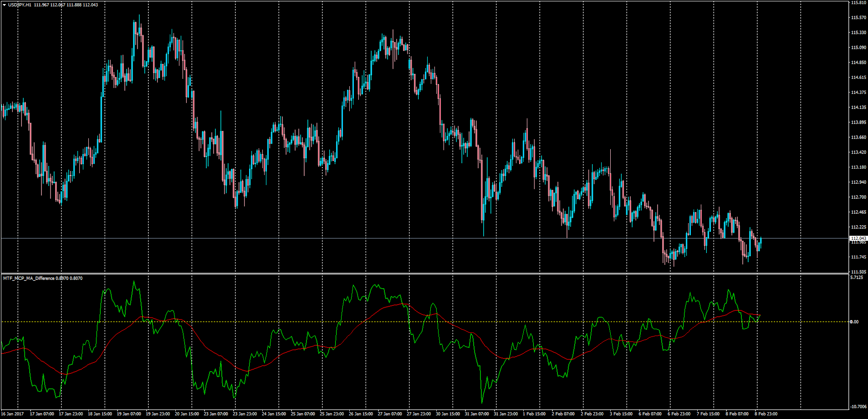
Task: Click the MTF_MCP_MA_Difference indicator label
Action: [29, 278]
